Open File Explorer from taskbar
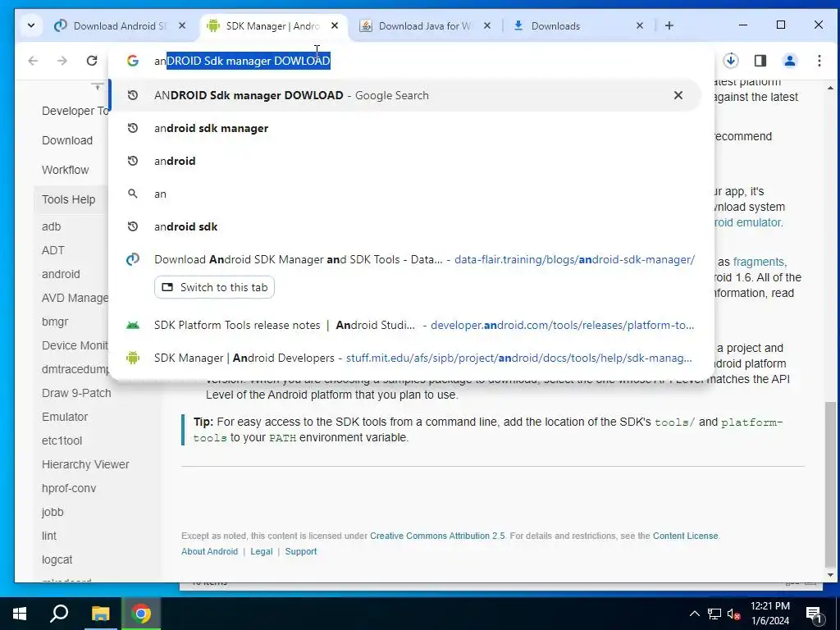Screen dimensions: 840x630 [x=100, y=614]
